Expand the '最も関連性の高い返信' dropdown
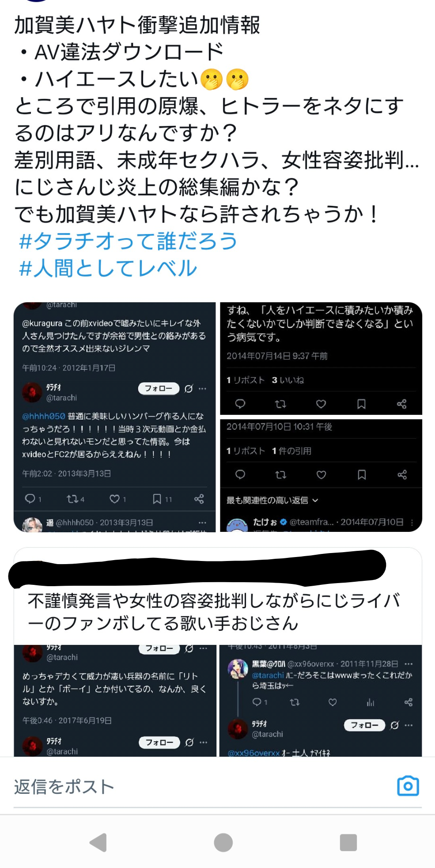Image resolution: width=435 pixels, height=868 pixels. pyautogui.click(x=272, y=500)
